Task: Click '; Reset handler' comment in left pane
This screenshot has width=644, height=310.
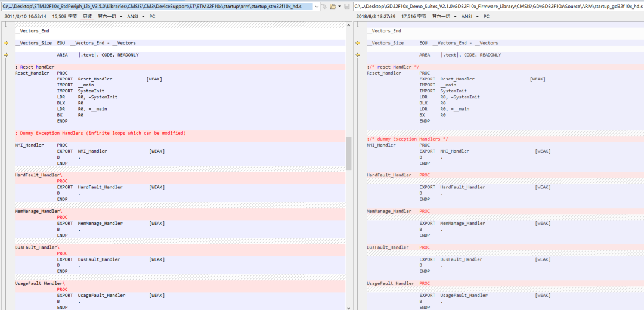Action: click(35, 67)
